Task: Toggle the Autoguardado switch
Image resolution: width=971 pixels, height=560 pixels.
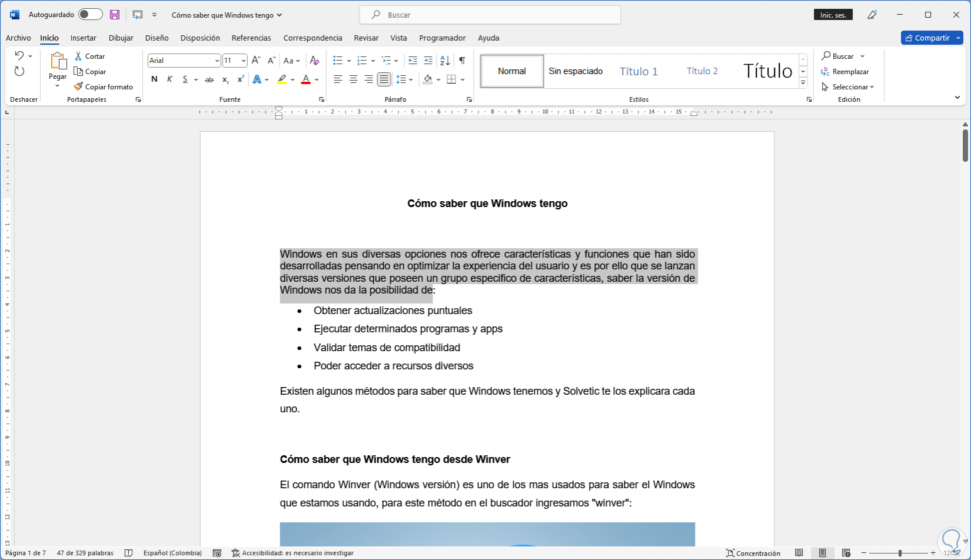Action: [91, 15]
